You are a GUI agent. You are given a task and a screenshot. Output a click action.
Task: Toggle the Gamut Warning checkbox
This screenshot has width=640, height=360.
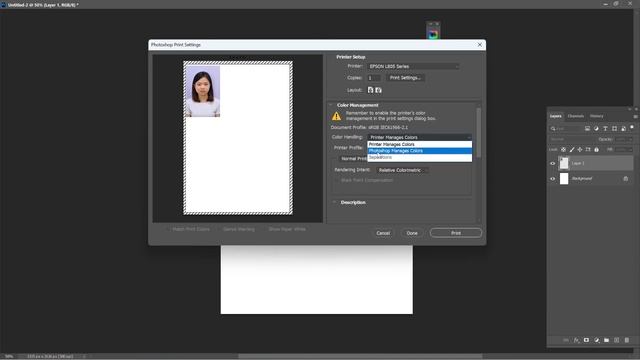click(x=220, y=229)
